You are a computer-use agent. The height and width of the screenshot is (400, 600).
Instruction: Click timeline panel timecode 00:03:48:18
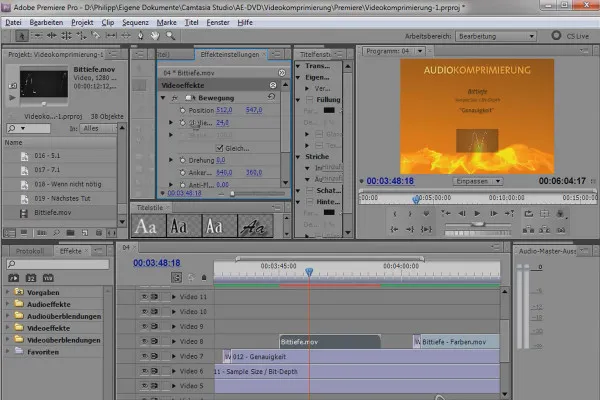pos(157,263)
